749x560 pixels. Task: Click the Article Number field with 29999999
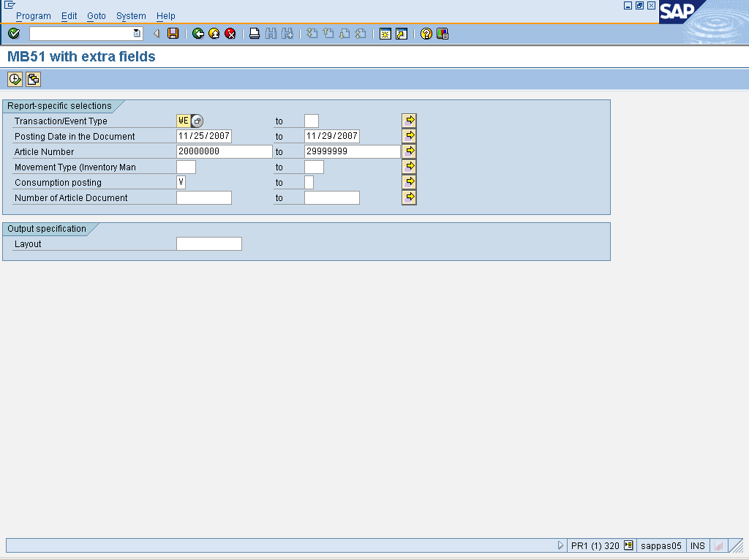[x=353, y=152]
